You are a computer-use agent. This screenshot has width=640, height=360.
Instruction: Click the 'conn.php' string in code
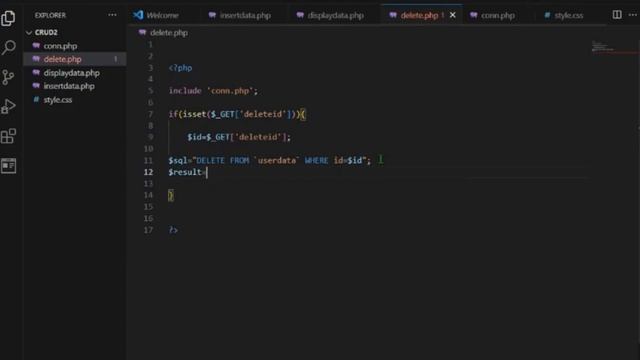[x=230, y=91]
